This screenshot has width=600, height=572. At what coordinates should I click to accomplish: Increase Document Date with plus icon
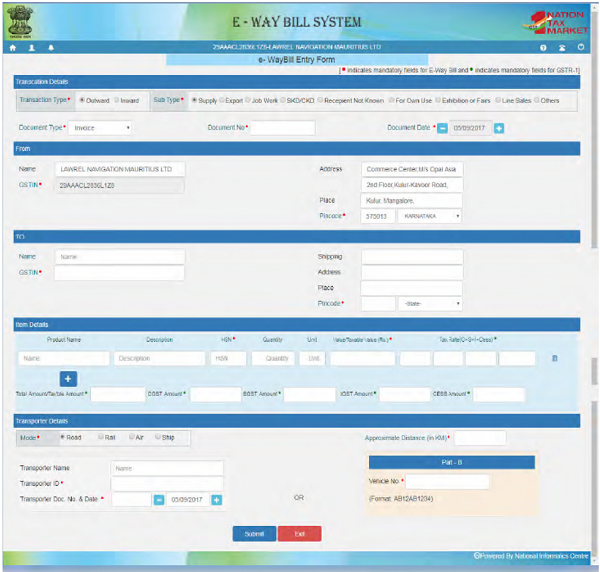click(499, 127)
